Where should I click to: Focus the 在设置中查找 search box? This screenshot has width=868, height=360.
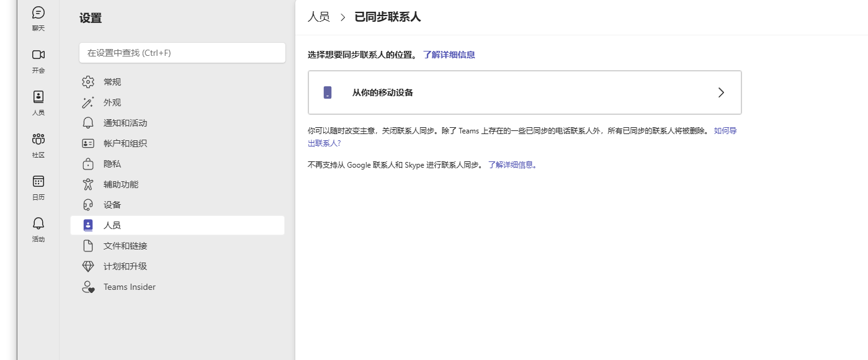[x=182, y=53]
